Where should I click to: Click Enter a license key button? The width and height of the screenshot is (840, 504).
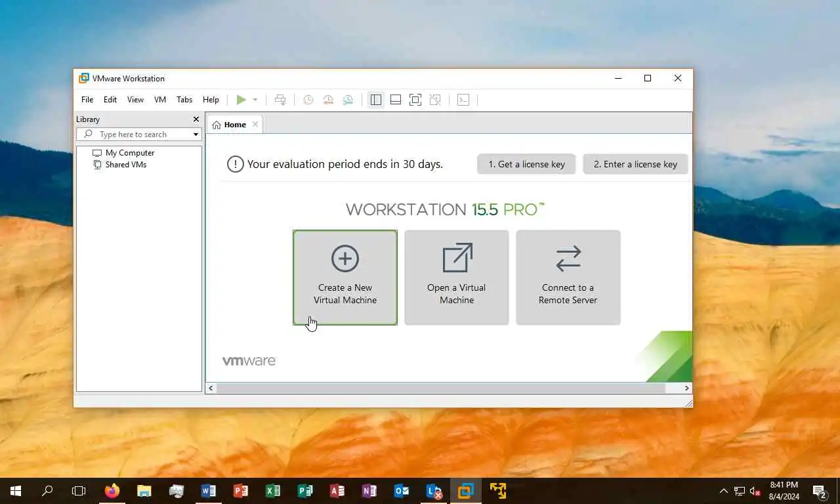[x=635, y=164]
